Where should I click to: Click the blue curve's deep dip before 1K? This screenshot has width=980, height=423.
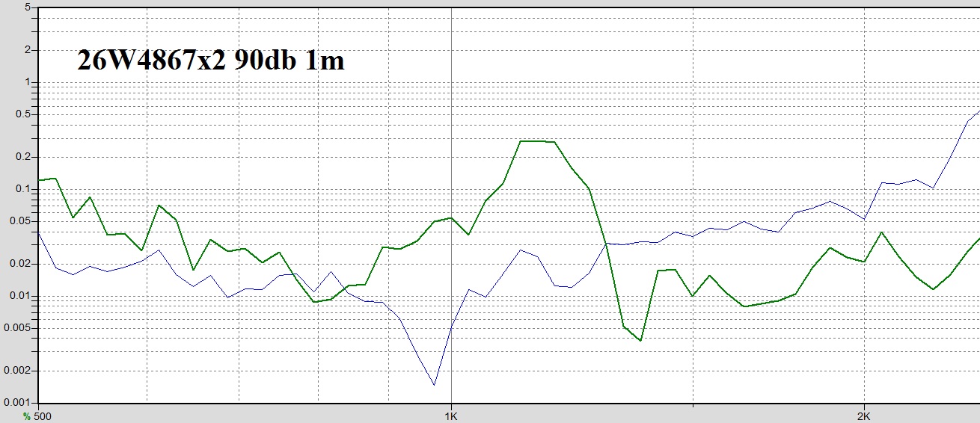[434, 385]
